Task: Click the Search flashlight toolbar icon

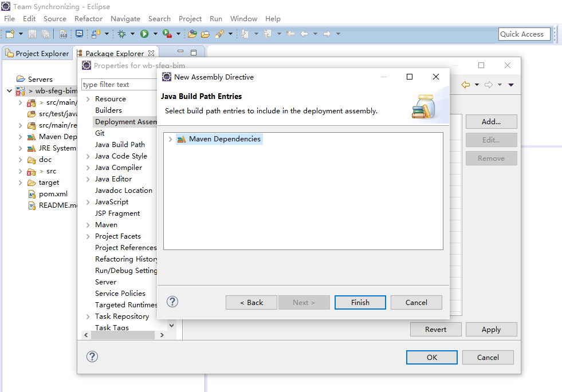Action: [x=219, y=34]
